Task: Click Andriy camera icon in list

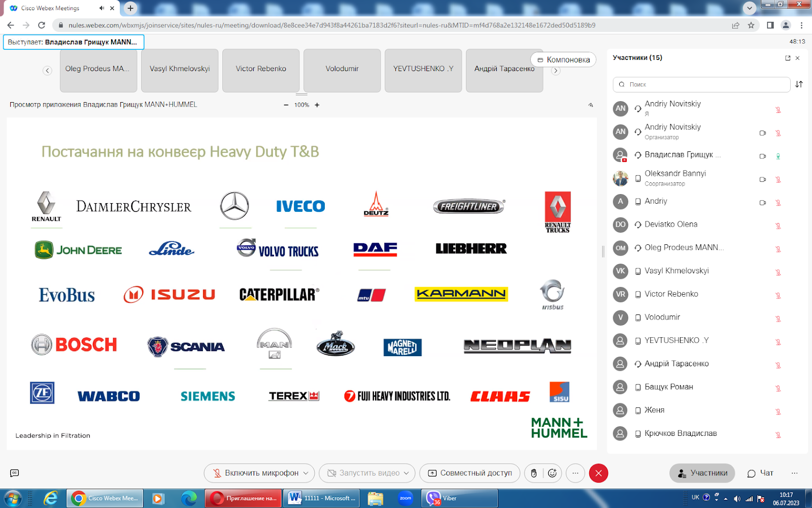Action: click(762, 203)
